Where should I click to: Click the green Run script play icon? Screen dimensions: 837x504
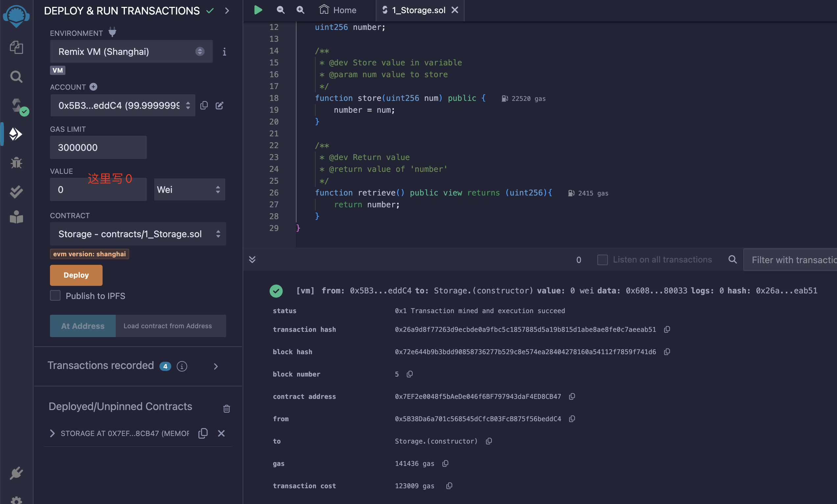point(258,10)
